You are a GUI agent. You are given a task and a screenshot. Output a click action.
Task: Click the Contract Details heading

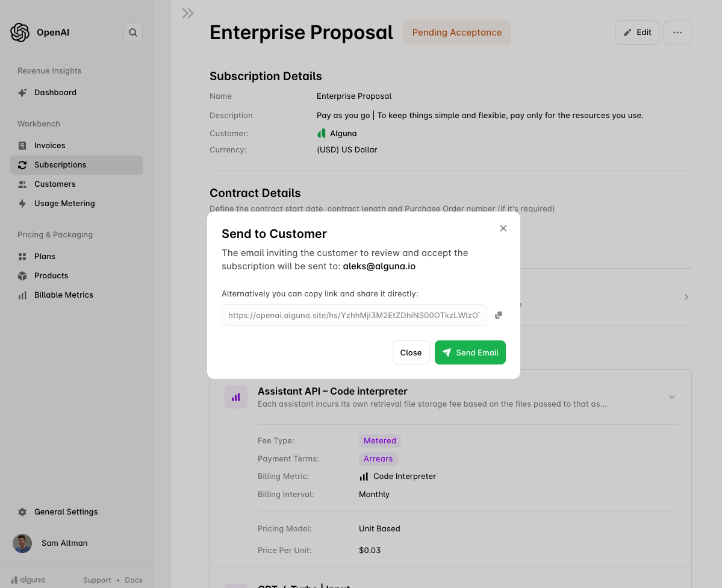(x=255, y=193)
